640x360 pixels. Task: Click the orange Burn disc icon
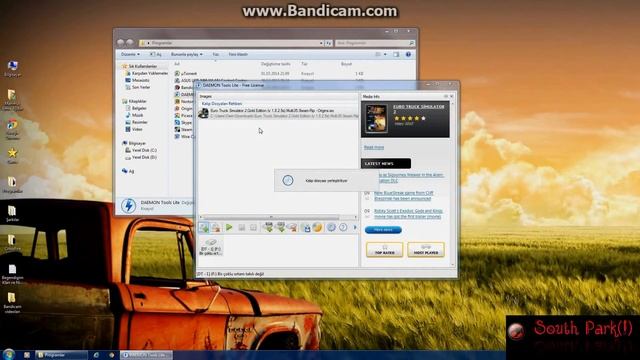(x=318, y=227)
